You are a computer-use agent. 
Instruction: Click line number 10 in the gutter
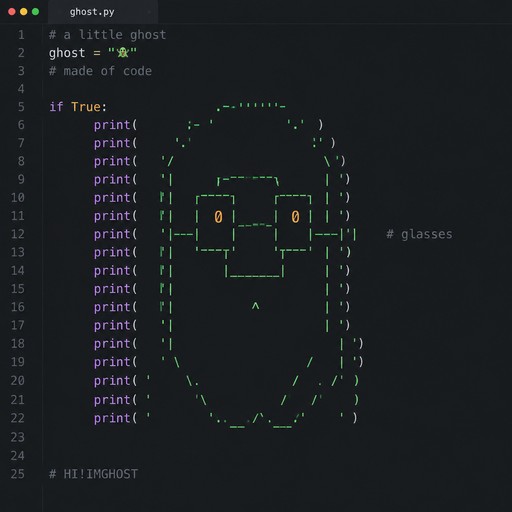point(18,198)
